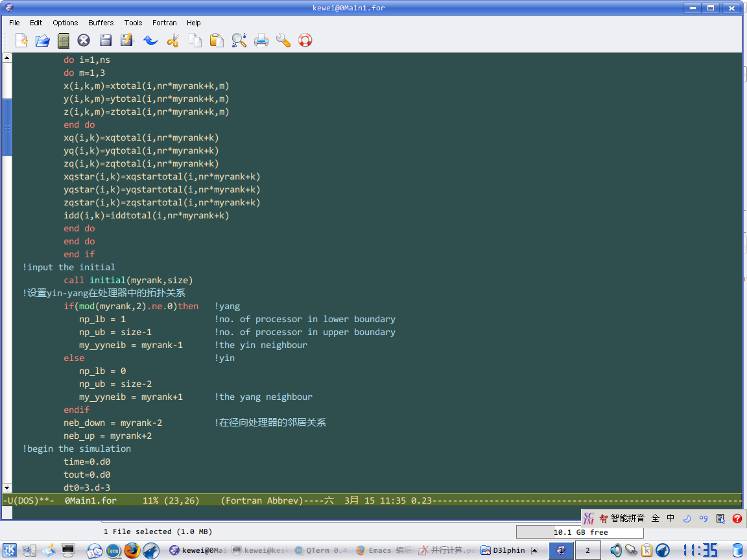Click the vertical scrollbar thumb
The width and height of the screenshot is (747, 560).
[x=6, y=127]
